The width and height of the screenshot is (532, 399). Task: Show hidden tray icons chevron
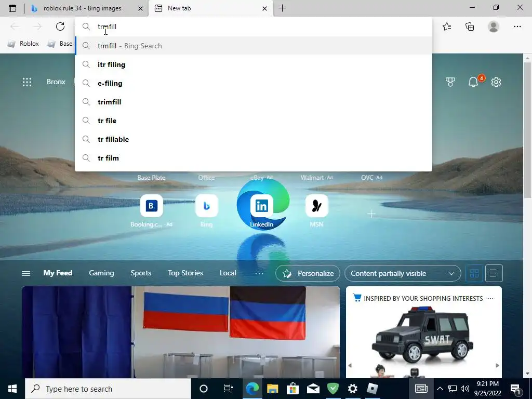point(440,389)
